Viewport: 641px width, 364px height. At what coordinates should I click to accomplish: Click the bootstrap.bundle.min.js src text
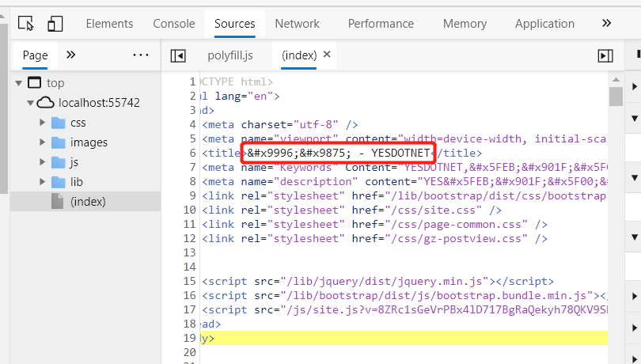[437, 296]
